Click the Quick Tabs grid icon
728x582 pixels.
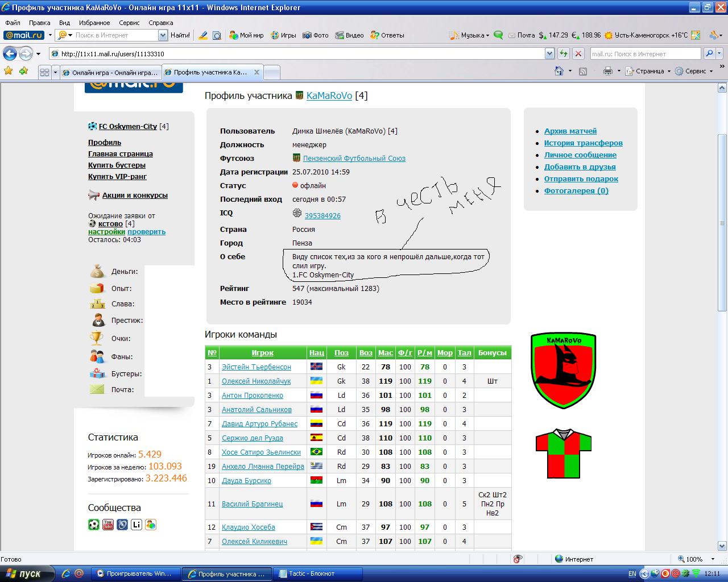pyautogui.click(x=44, y=72)
